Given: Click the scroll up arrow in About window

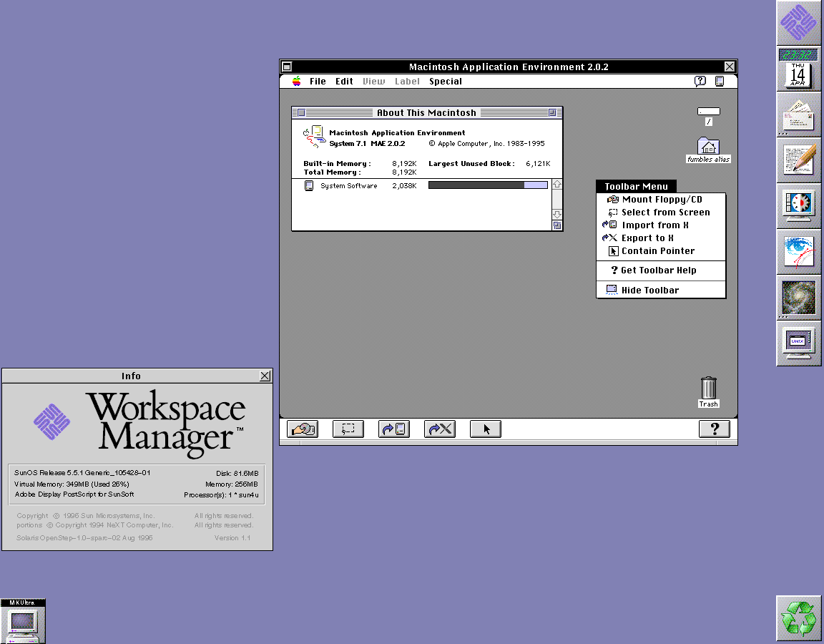Looking at the screenshot, I should (x=557, y=184).
